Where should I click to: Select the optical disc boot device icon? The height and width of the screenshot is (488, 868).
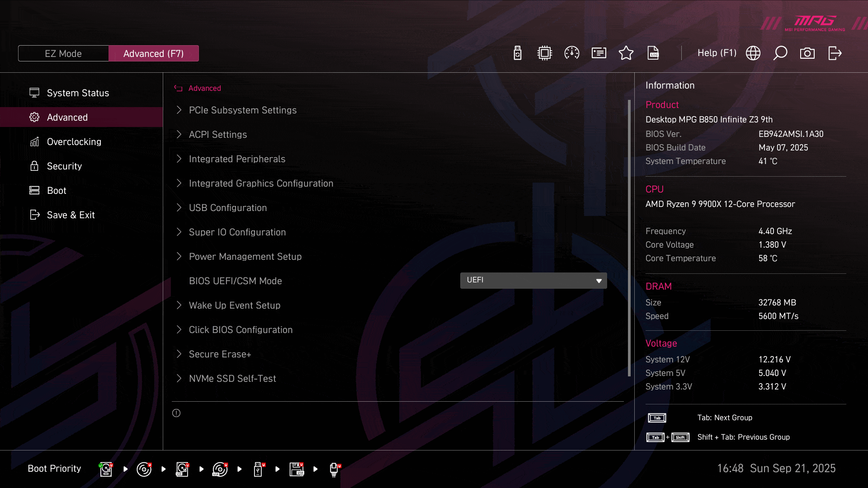[x=144, y=469]
